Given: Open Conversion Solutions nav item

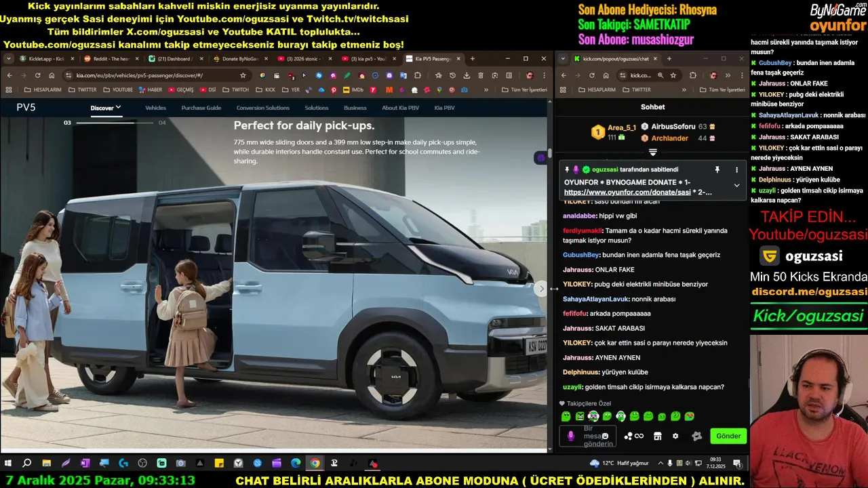Looking at the screenshot, I should point(263,108).
